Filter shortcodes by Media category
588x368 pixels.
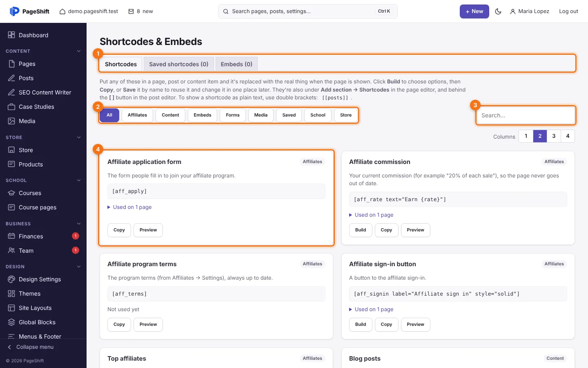(261, 115)
